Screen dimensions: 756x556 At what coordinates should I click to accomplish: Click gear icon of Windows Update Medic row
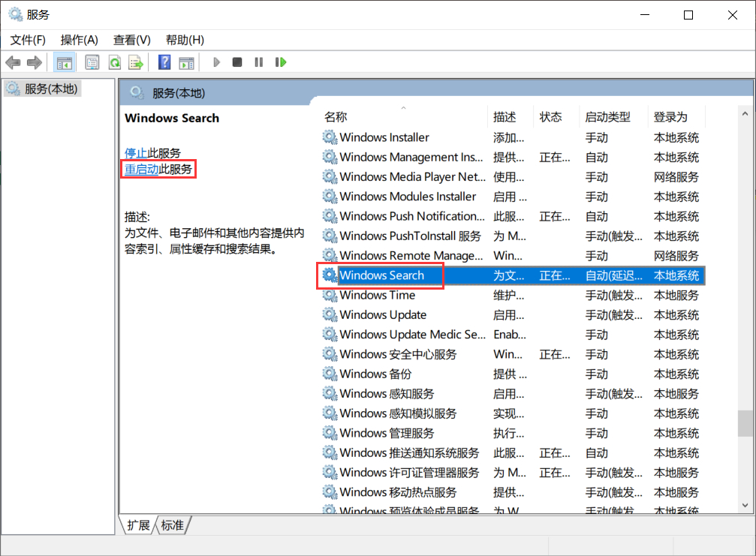coord(330,335)
